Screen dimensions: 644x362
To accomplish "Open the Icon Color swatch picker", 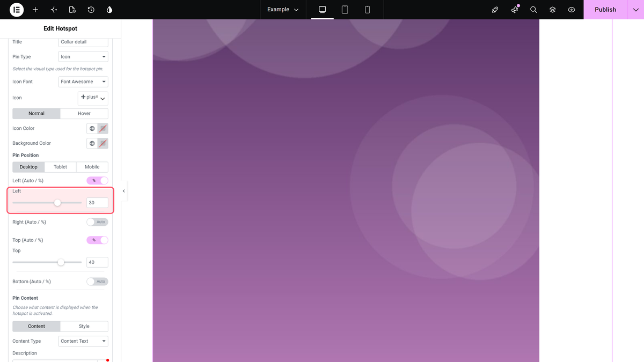I will (x=103, y=129).
